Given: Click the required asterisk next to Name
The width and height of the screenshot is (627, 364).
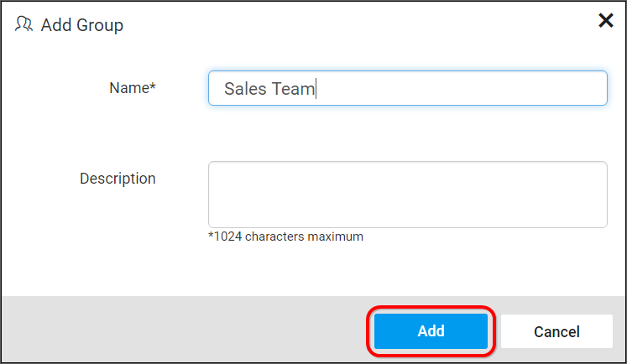Looking at the screenshot, I should point(153,85).
